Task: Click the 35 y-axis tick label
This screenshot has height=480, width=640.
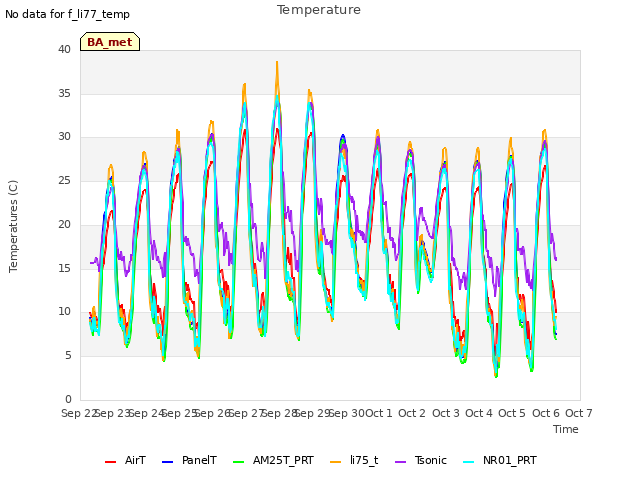Action: click(64, 93)
